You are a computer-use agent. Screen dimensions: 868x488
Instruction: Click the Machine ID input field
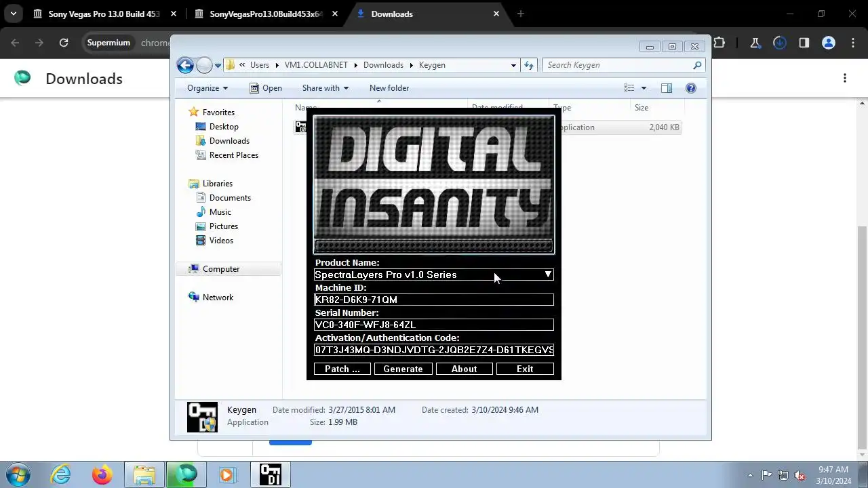pos(434,300)
